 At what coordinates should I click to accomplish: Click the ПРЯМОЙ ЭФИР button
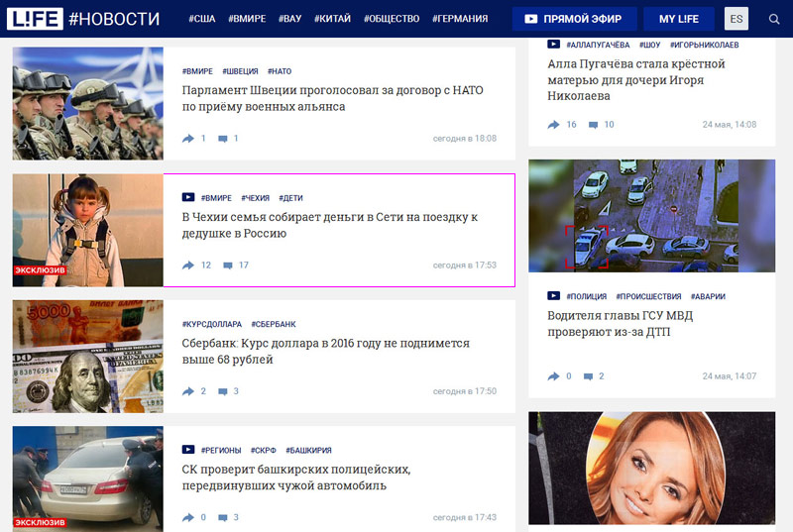click(x=574, y=19)
